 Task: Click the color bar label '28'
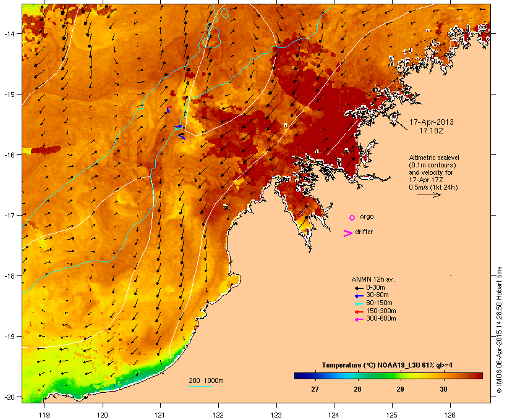coord(357,389)
